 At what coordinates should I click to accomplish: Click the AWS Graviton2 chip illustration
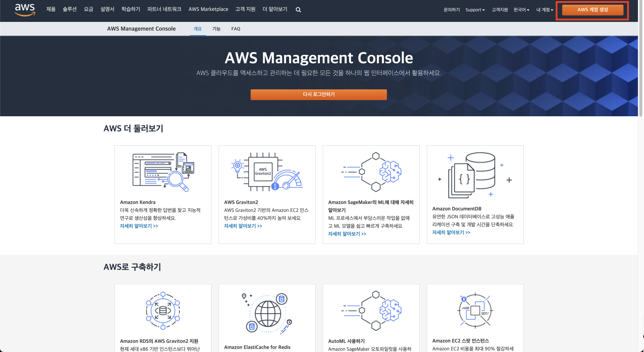tap(267, 172)
